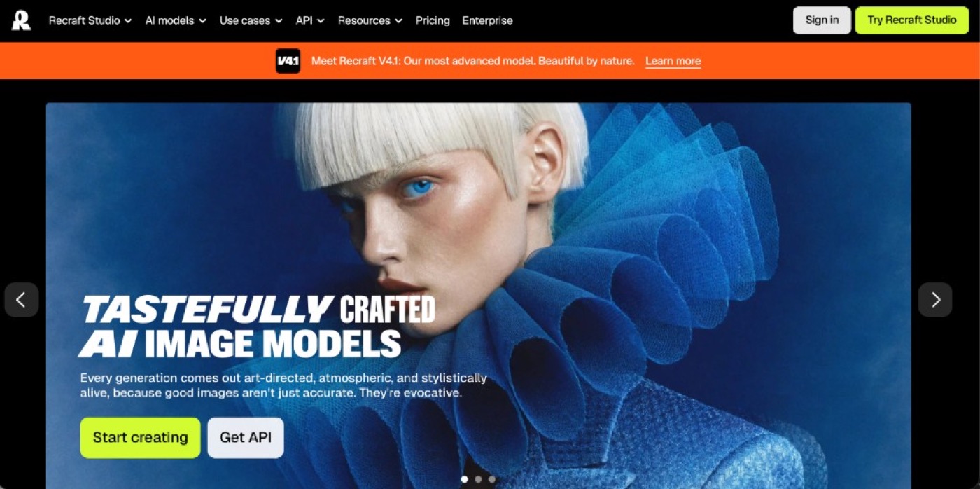Click the 'Every generation comes out art-directed' paragraph

point(283,385)
